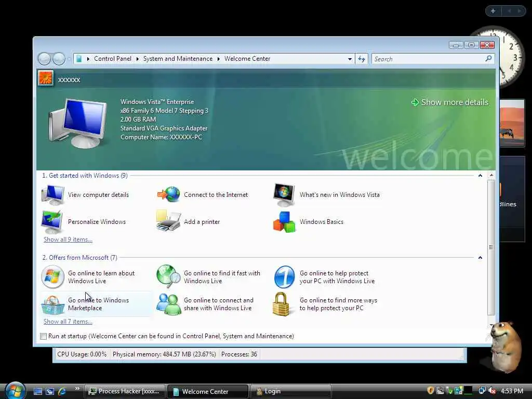
Task: Switch to Process Hacker taskbar button
Action: point(125,392)
